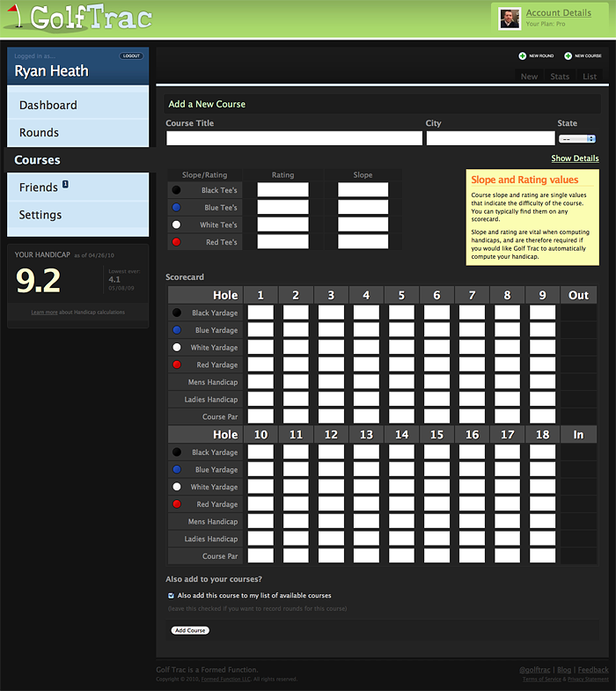This screenshot has height=691, width=616.
Task: Click the GolfTrac logo
Action: click(78, 18)
